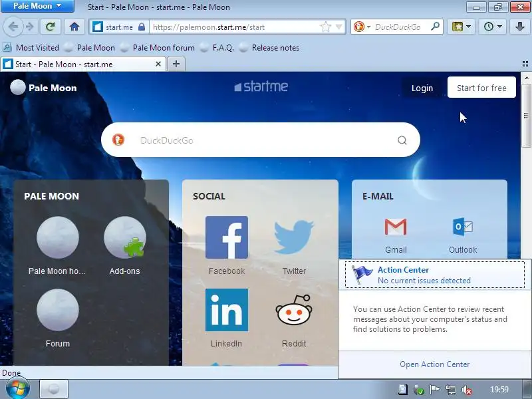
Task: Click the url text in address bar
Action: [209, 27]
